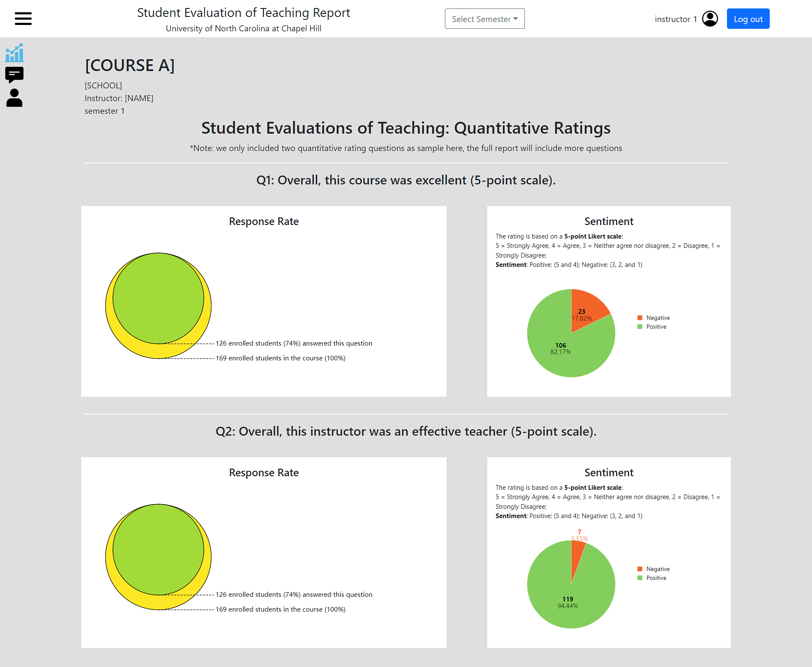The width and height of the screenshot is (812, 667).
Task: Click the Q1 '169 enrolled students' chart label
Action: [280, 358]
